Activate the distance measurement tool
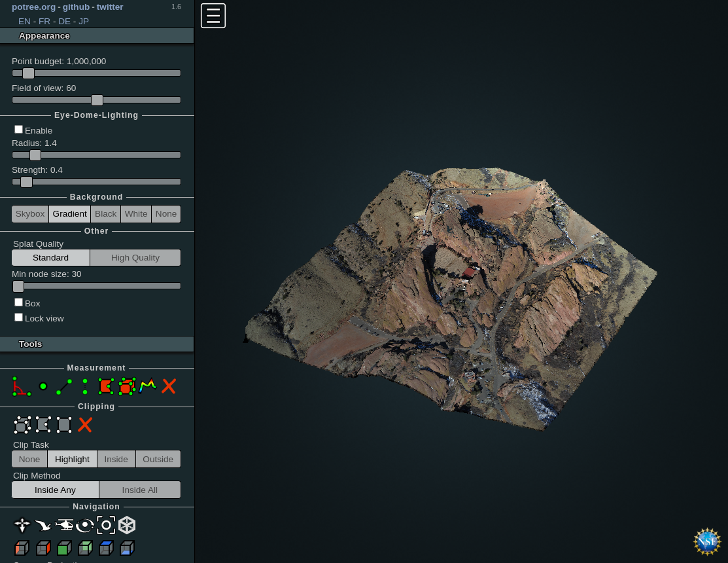Image resolution: width=728 pixels, height=563 pixels. (x=64, y=386)
